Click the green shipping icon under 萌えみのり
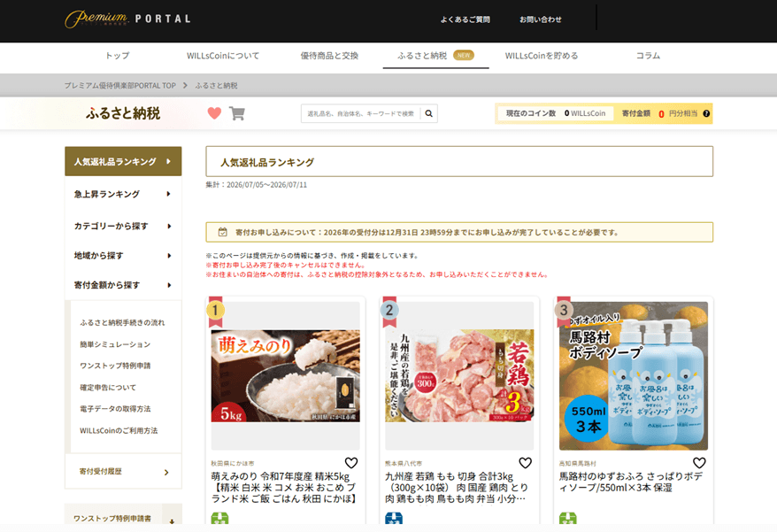 [x=219, y=519]
